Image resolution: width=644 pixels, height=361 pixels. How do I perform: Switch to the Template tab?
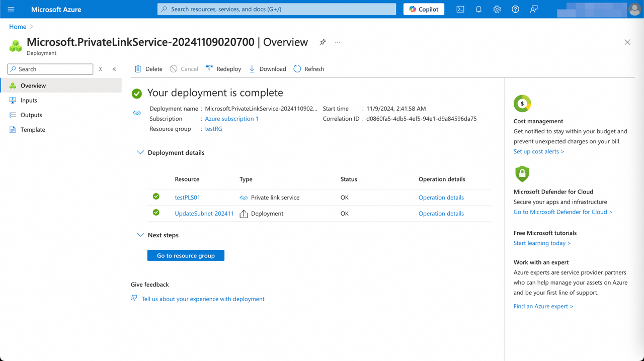pos(33,129)
